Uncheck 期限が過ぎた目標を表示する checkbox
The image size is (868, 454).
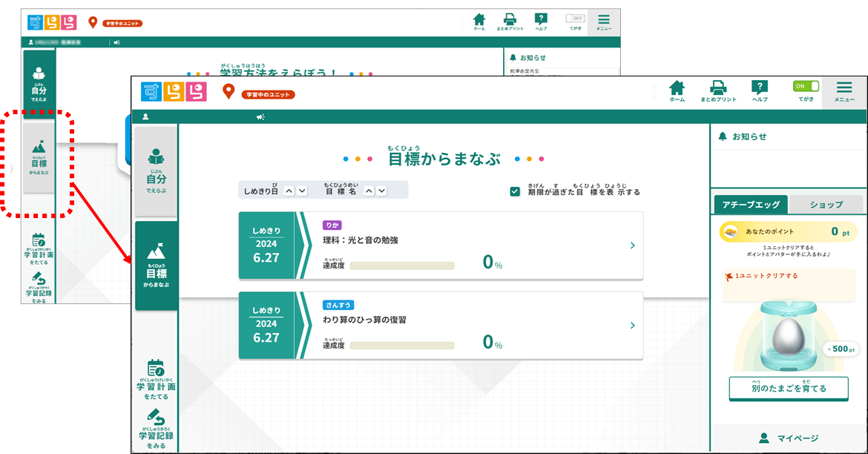point(515,191)
